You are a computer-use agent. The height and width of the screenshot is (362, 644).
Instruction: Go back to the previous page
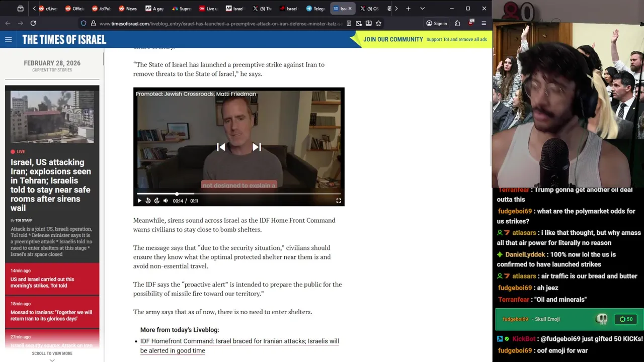[x=8, y=23]
